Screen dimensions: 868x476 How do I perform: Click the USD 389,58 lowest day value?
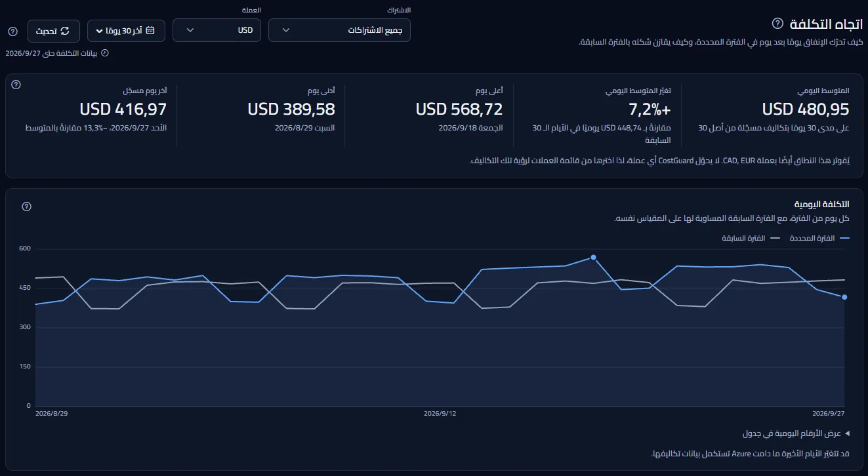coord(291,109)
